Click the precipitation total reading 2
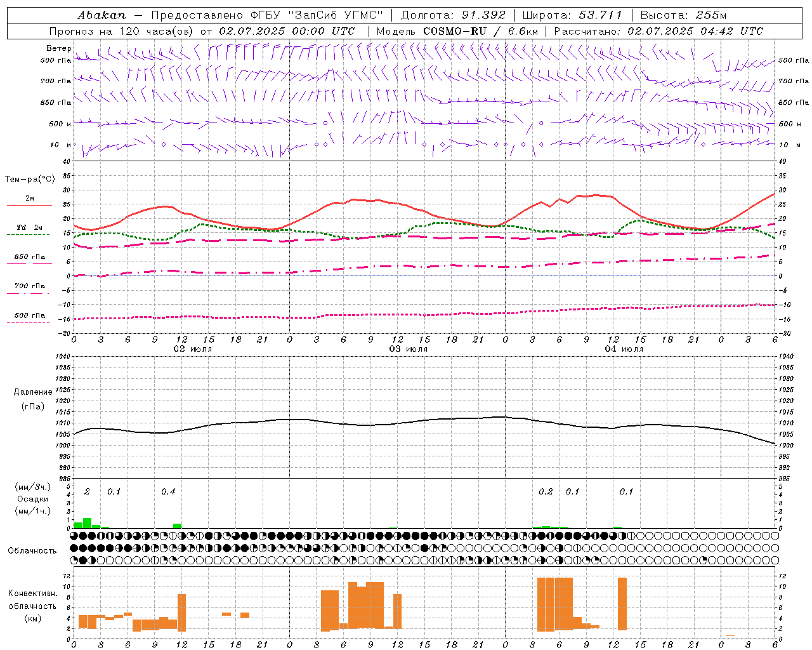This screenshot has width=812, height=650. coord(87,492)
